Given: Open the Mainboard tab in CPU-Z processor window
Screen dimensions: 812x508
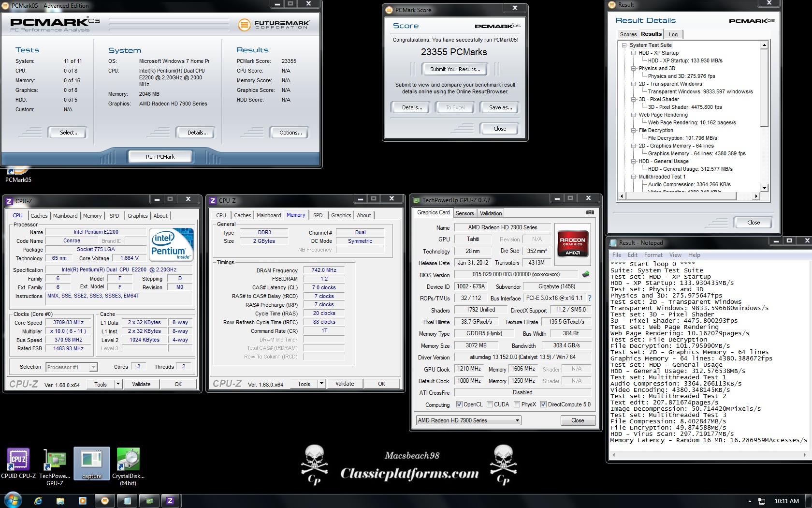Looking at the screenshot, I should (x=65, y=216).
